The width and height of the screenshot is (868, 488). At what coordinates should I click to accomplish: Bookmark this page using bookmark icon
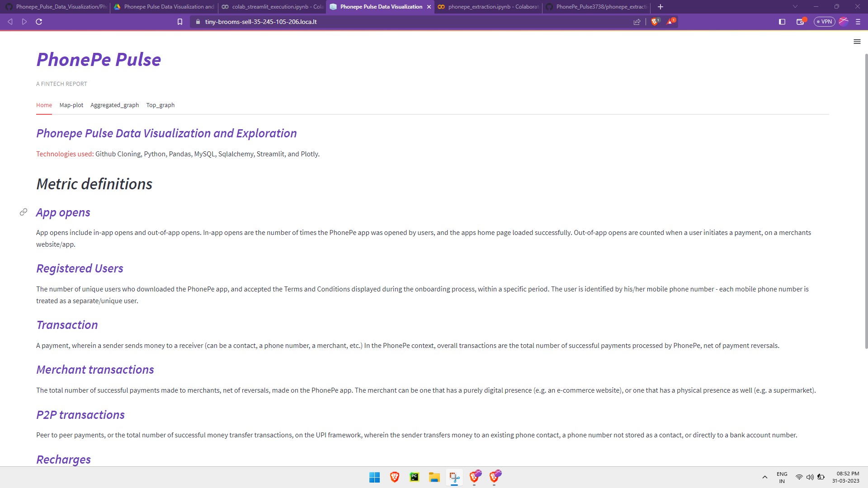[x=180, y=22]
